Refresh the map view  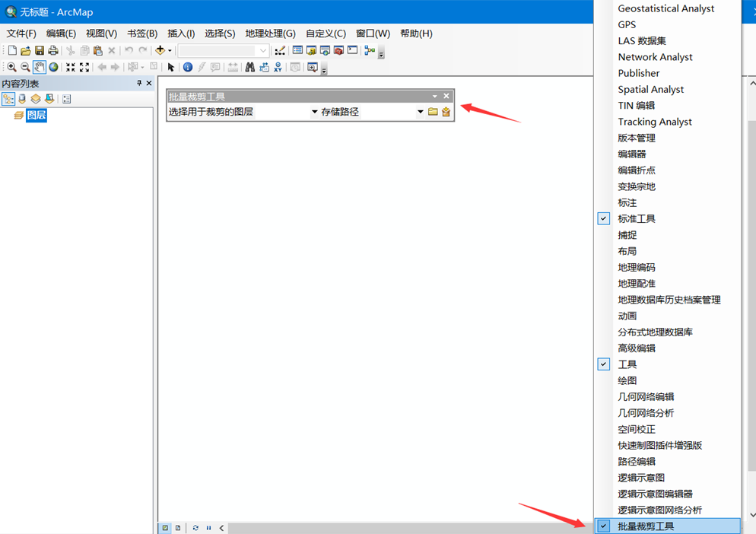pyautogui.click(x=195, y=528)
